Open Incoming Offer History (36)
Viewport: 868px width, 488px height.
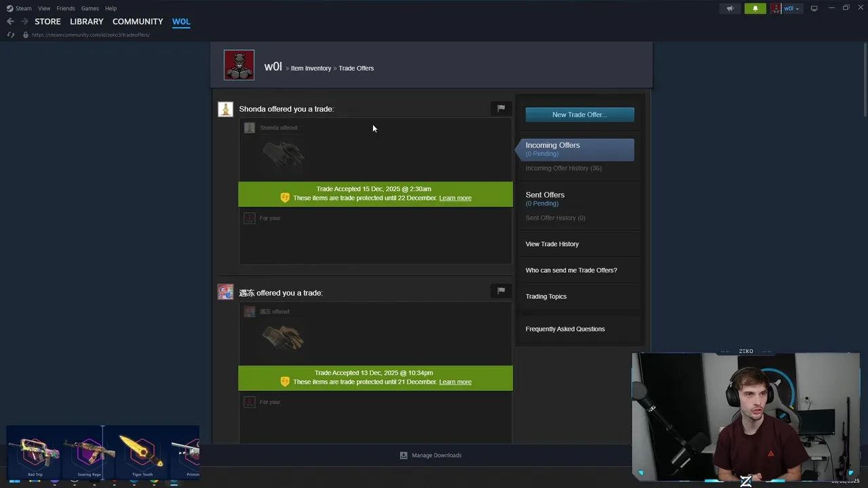pos(564,168)
